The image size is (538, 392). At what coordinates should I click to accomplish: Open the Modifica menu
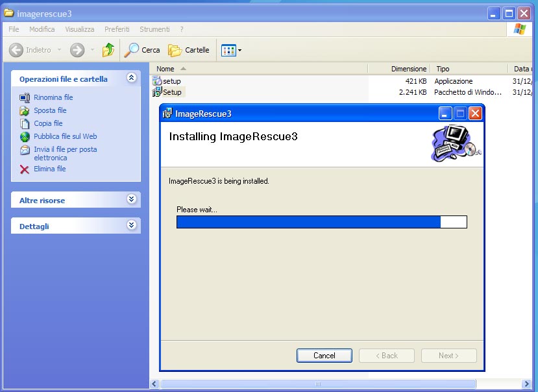pyautogui.click(x=42, y=29)
